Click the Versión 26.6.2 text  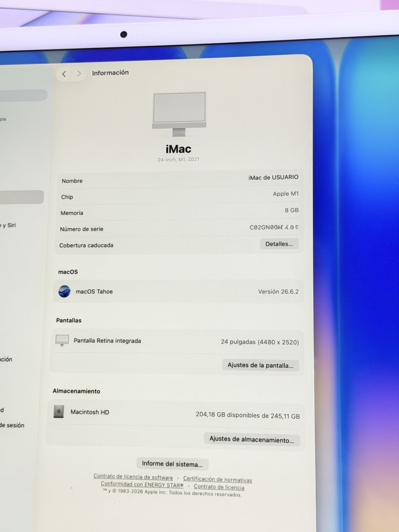tap(278, 292)
